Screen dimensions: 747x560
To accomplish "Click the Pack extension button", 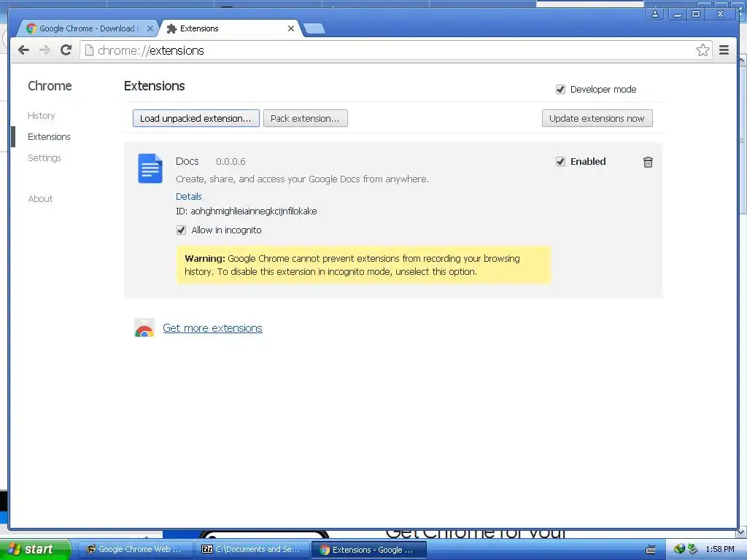I will [306, 118].
